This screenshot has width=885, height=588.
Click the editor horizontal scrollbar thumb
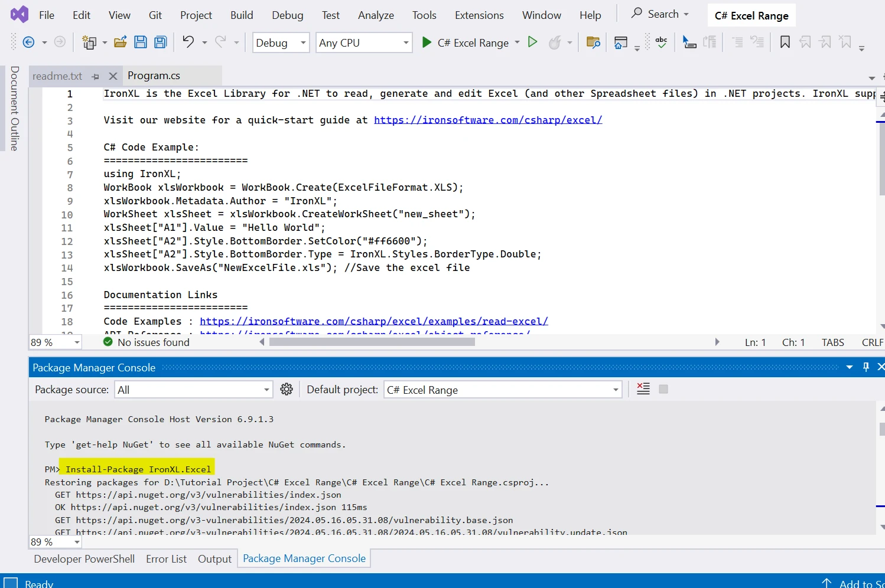point(372,342)
